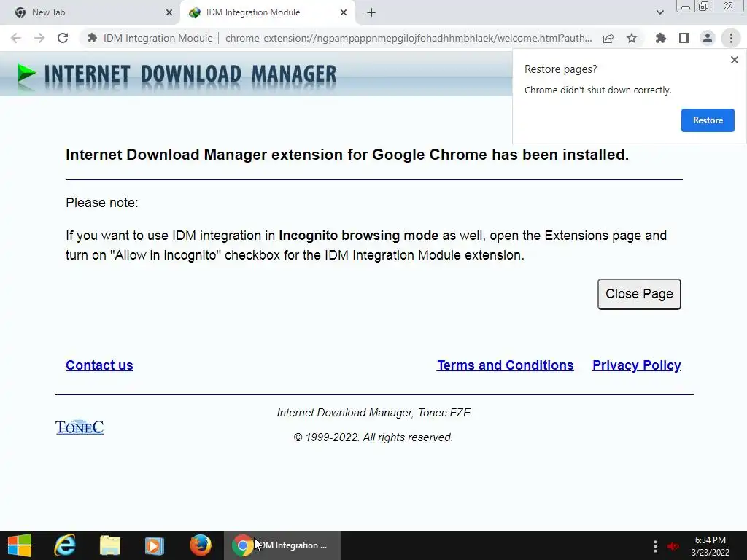
Task: Share this page icon
Action: pyautogui.click(x=608, y=38)
